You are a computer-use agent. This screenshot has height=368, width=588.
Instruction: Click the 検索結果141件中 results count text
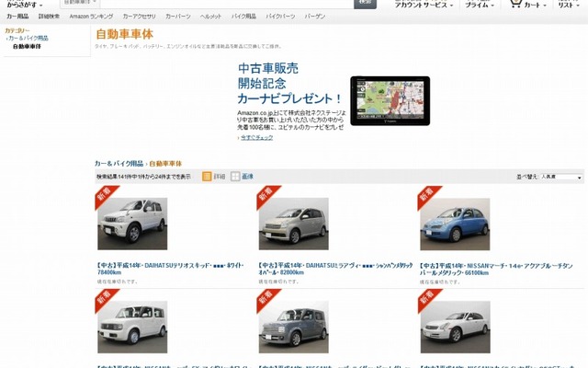[x=143, y=177]
